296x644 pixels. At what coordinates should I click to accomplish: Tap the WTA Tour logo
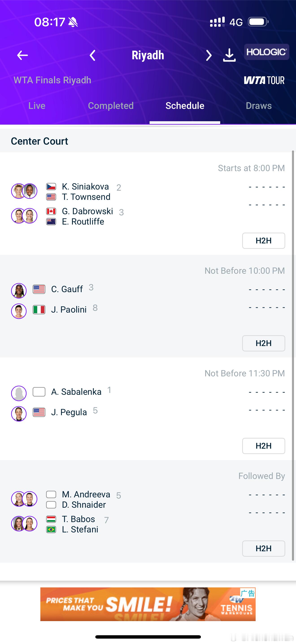(x=264, y=80)
